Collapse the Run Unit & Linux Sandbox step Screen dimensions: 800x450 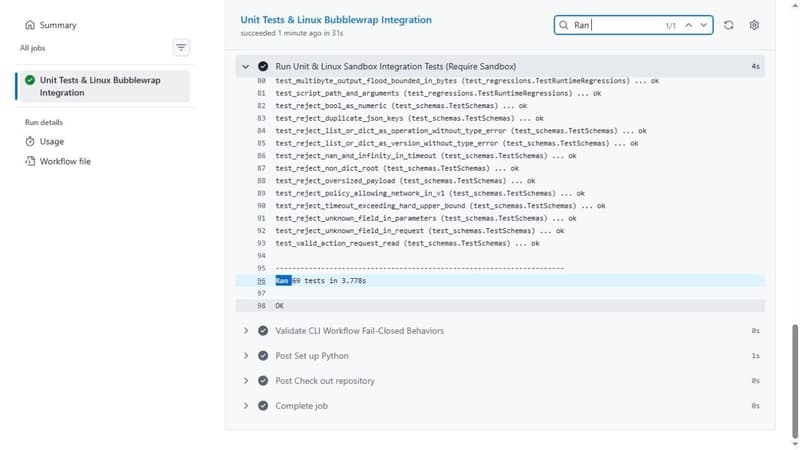pos(245,66)
